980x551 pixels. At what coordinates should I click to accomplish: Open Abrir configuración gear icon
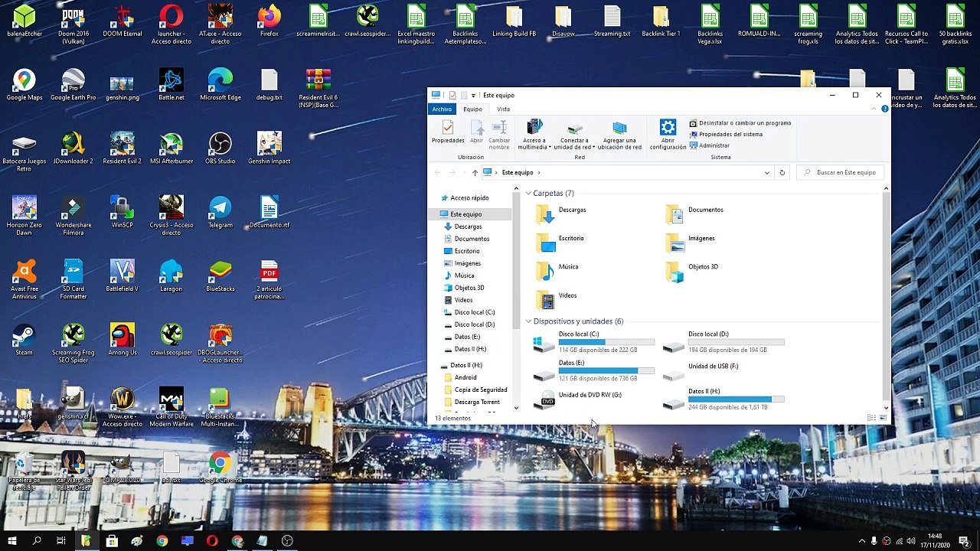[668, 134]
